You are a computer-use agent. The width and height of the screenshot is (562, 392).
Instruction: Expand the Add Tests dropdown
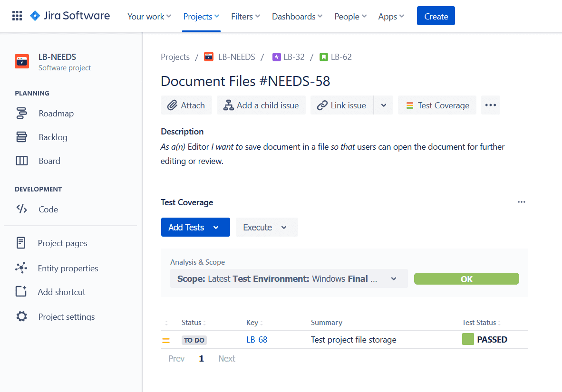[x=216, y=228]
